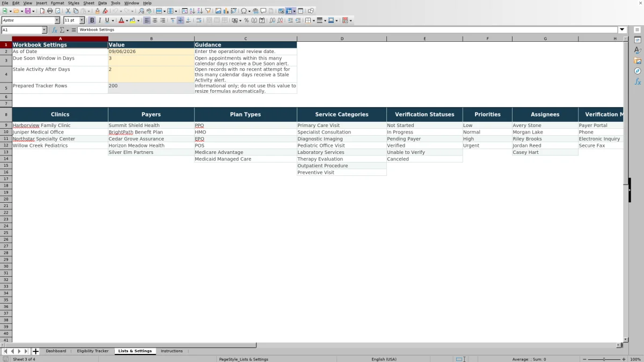This screenshot has height=362, width=644.
Task: Export directly as PDF icon
Action: 42,11
